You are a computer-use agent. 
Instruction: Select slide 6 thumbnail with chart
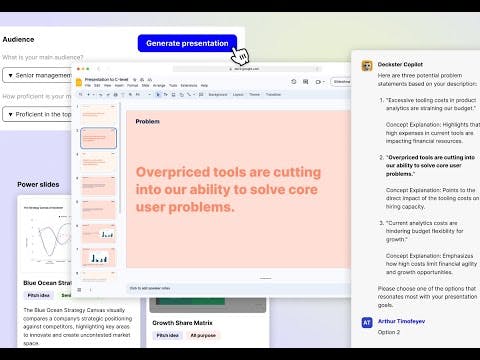pyautogui.click(x=99, y=234)
